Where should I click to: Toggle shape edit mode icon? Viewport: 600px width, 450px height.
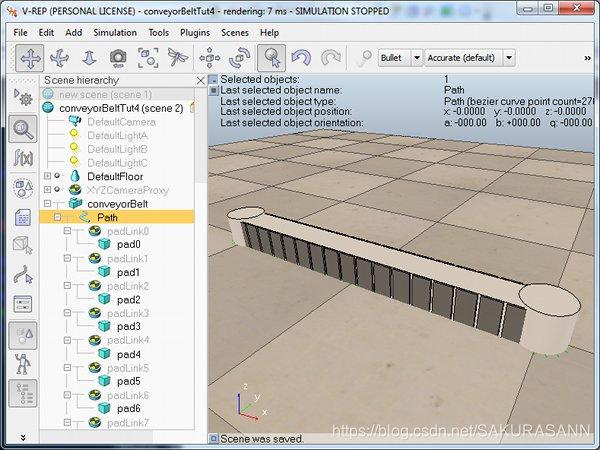tap(23, 245)
